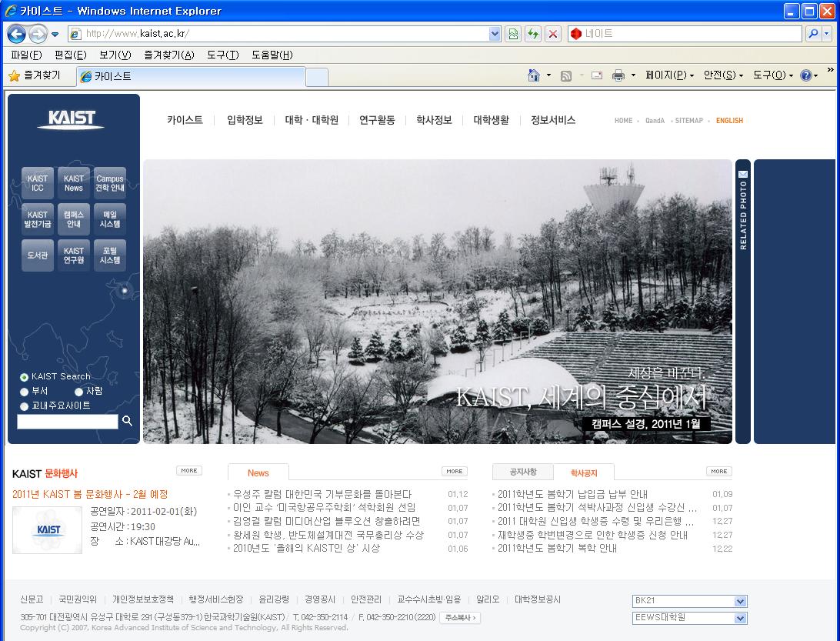Select the 교내주요사이트 radio button
Viewport: 840px width, 641px height.
[24, 406]
